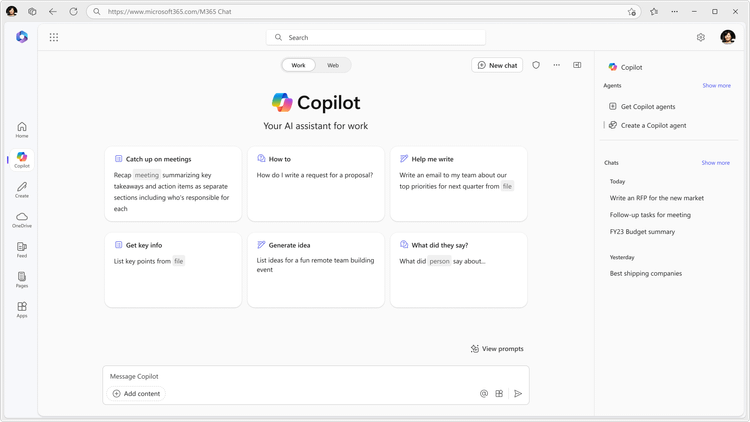
Task: Open Create from the left sidebar
Action: 22,189
